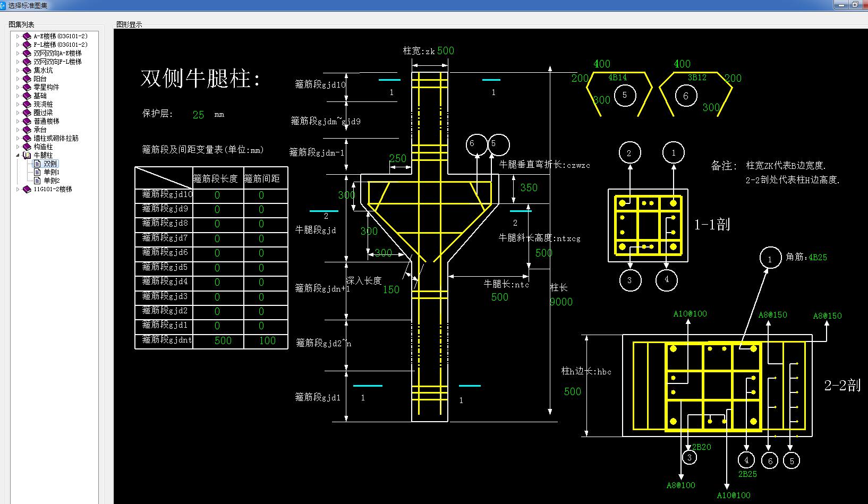Expand the A-E楼梯(03G101-2) node
This screenshot has width=868, height=504.
18,36
